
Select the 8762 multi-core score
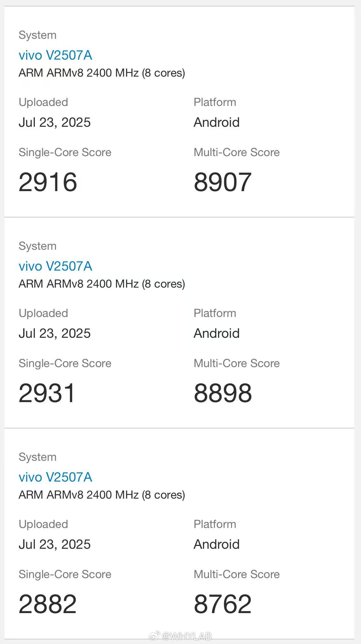click(x=223, y=604)
